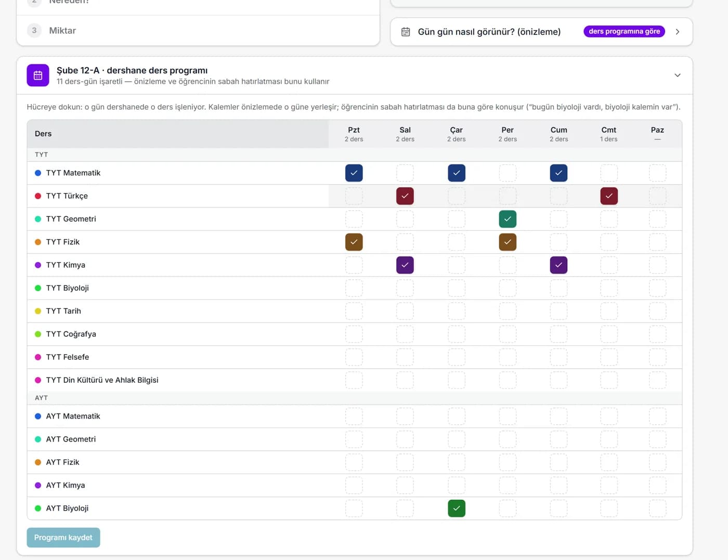Uncheck TYT Geometri on Per
The height and width of the screenshot is (560, 728).
pyautogui.click(x=508, y=219)
